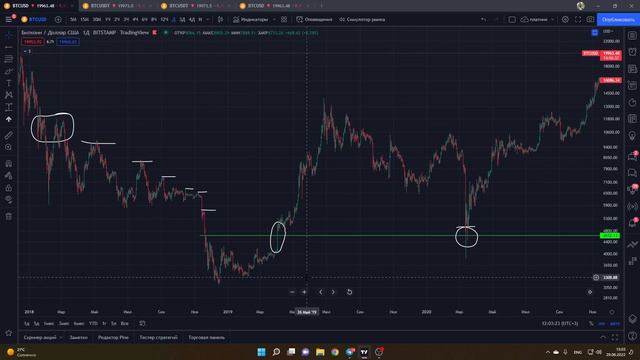The width and height of the screenshot is (640, 360).
Task: Select the 1д date range
Action: [27, 323]
